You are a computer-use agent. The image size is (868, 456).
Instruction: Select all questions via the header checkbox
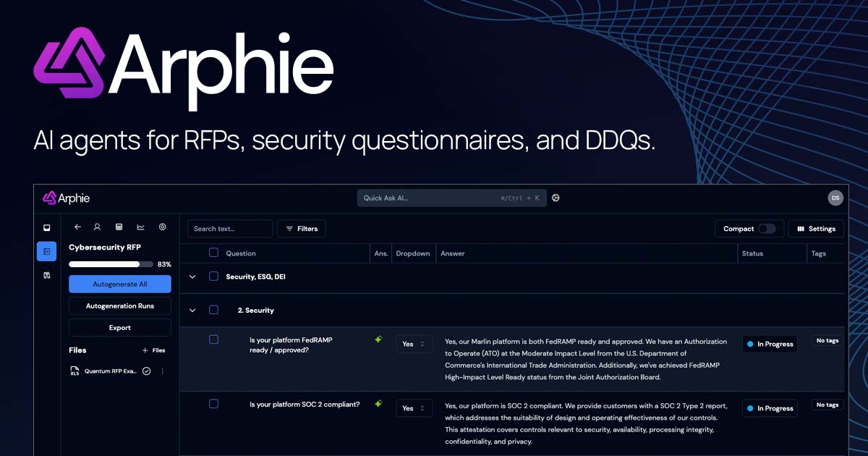pyautogui.click(x=213, y=253)
